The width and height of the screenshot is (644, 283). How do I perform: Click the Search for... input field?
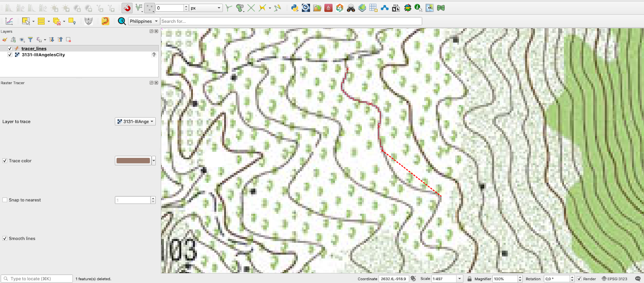point(291,21)
